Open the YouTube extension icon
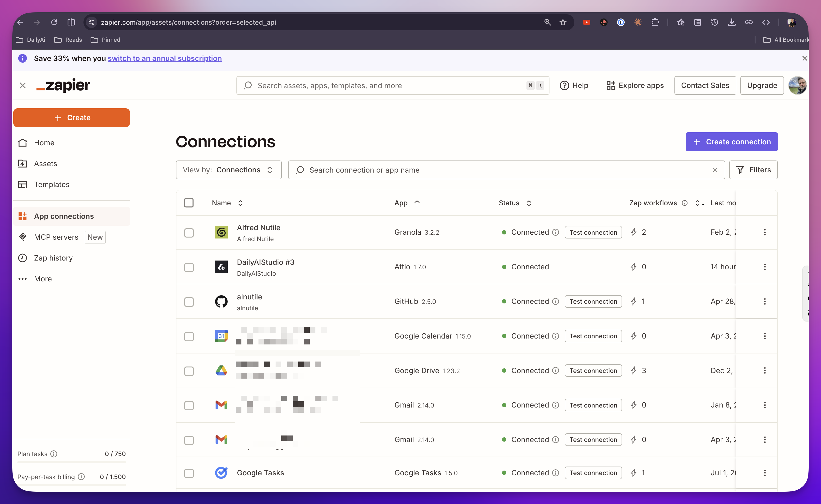 pyautogui.click(x=586, y=22)
